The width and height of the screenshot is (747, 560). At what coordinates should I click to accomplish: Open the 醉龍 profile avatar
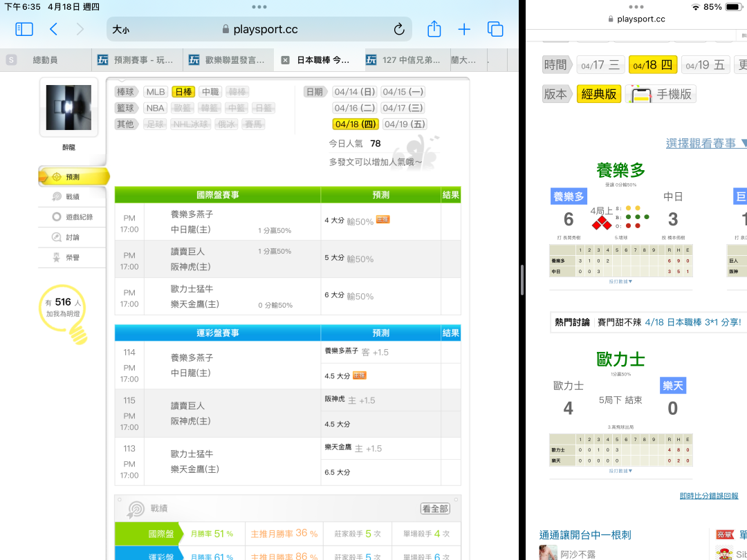[x=68, y=108]
